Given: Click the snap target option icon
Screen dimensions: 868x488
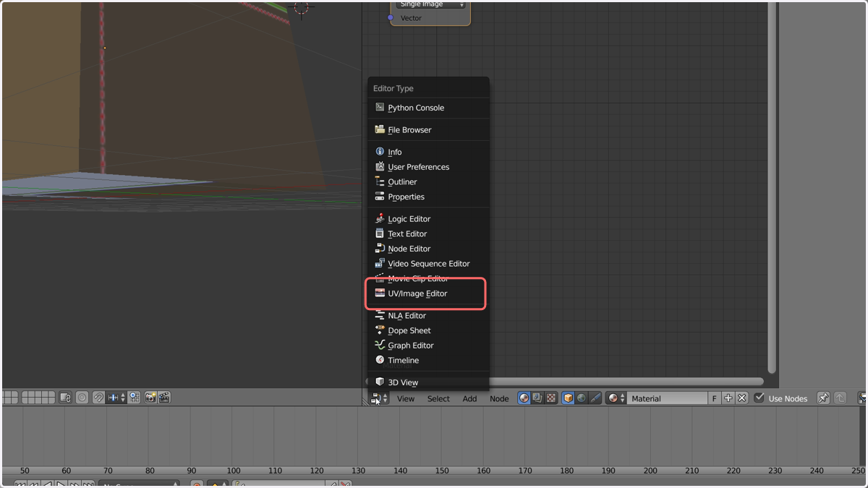Looking at the screenshot, I should tap(135, 398).
